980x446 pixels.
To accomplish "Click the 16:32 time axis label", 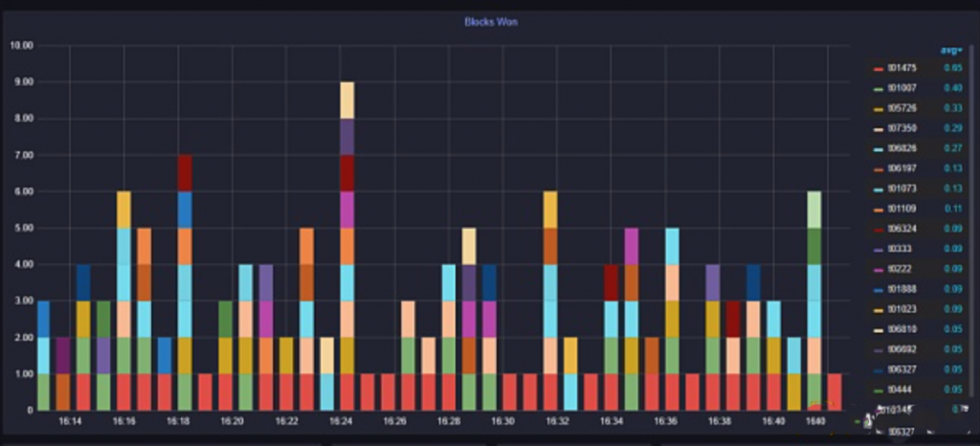I will 559,421.
